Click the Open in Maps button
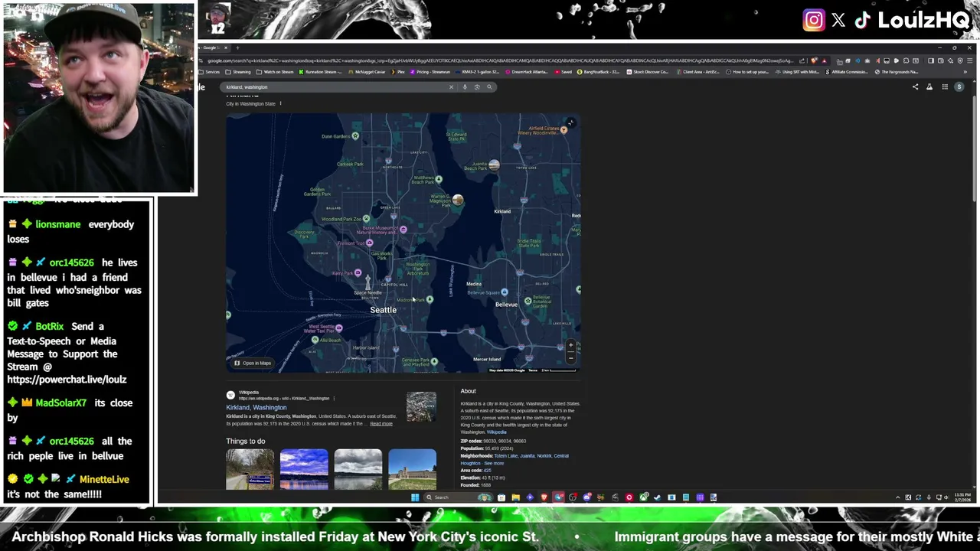The width and height of the screenshot is (980, 551). (x=253, y=363)
